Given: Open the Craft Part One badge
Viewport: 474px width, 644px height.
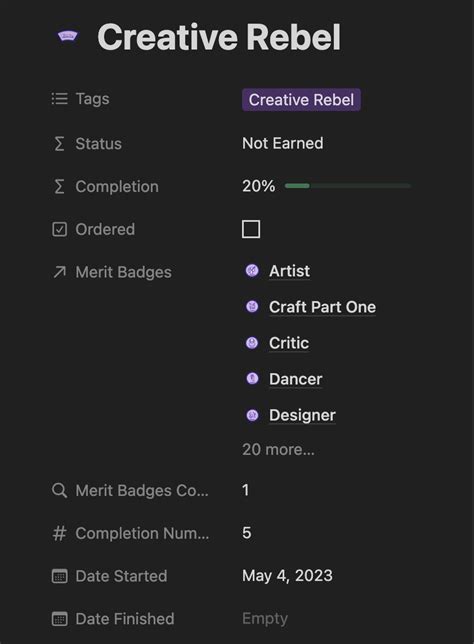Looking at the screenshot, I should click(322, 307).
